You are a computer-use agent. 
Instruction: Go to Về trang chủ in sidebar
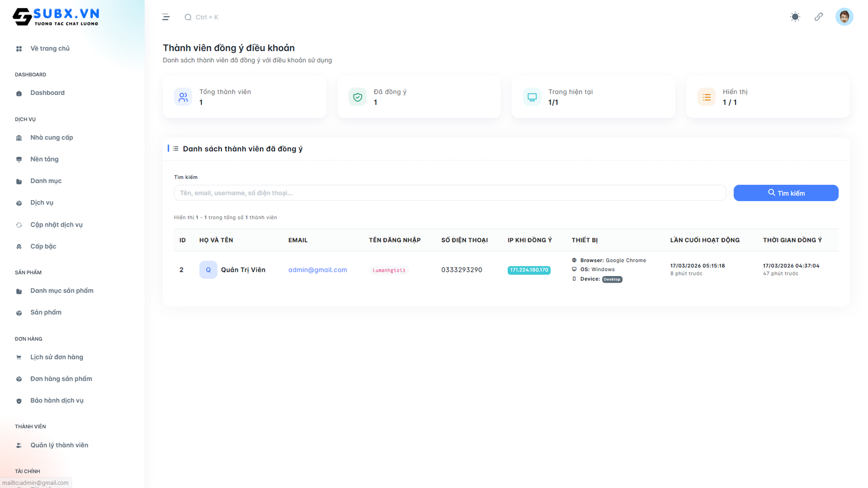pyautogui.click(x=50, y=49)
